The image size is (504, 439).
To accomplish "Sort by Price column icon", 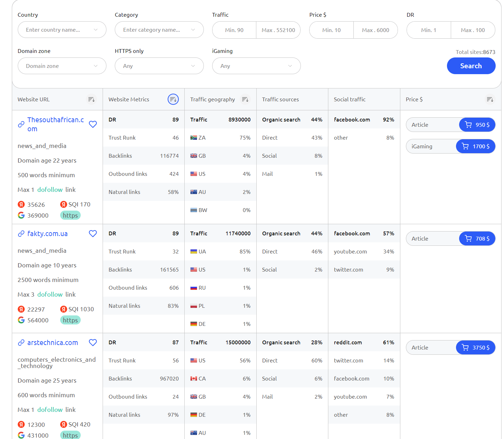I will click(490, 100).
